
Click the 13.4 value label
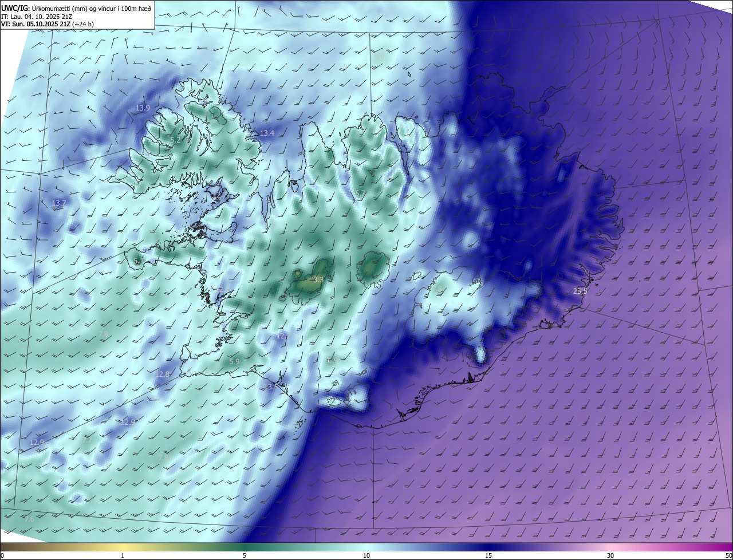coord(267,133)
